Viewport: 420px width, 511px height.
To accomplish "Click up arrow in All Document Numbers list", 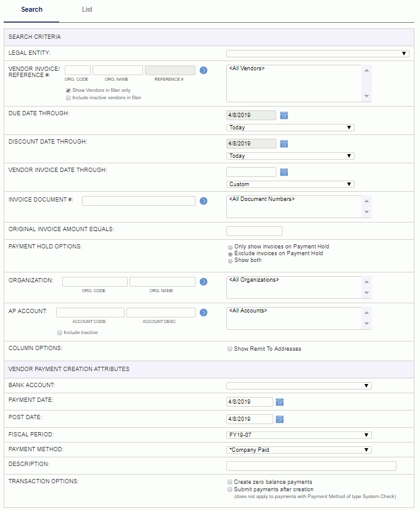I will [x=366, y=201].
